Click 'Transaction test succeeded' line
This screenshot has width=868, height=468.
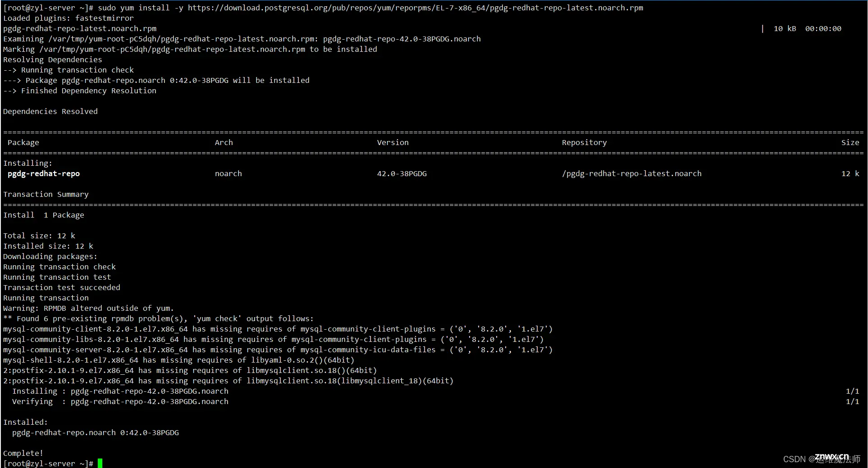[x=62, y=287]
